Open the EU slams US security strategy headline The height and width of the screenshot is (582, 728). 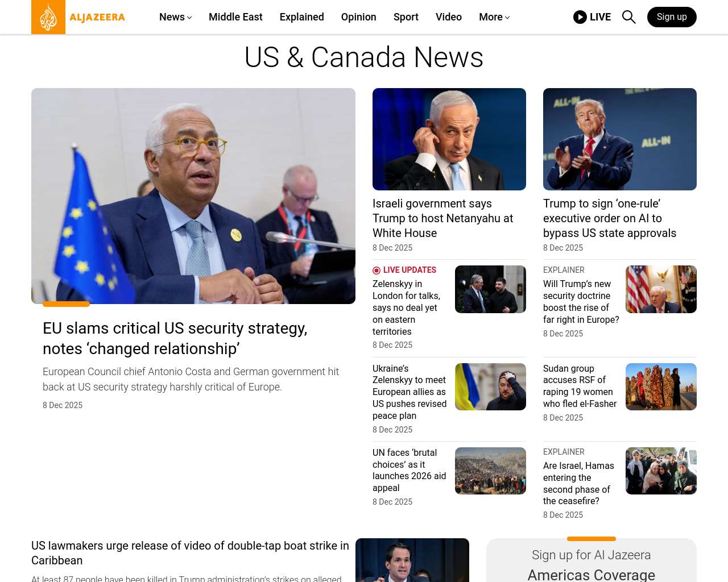(175, 338)
